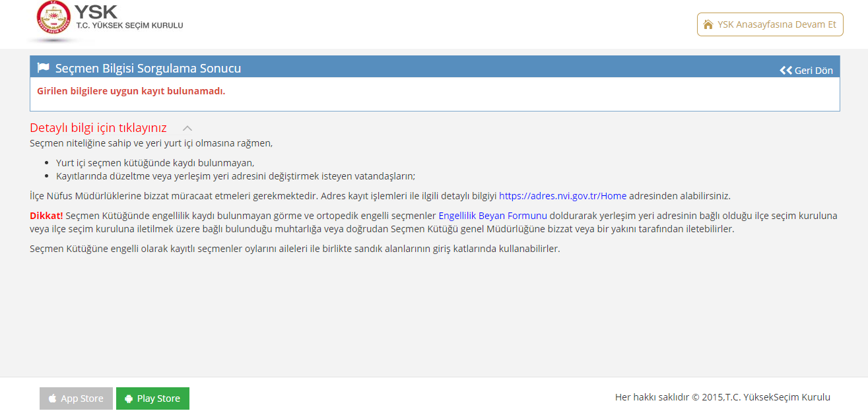Open the adres.nvi.gov.tr/Home link
868x413 pixels.
tap(562, 196)
